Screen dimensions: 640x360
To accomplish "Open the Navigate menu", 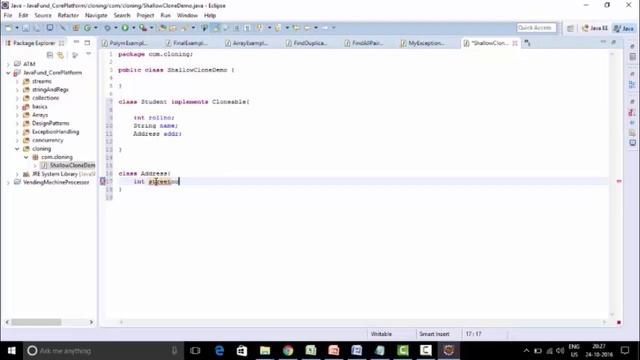I will [96, 16].
